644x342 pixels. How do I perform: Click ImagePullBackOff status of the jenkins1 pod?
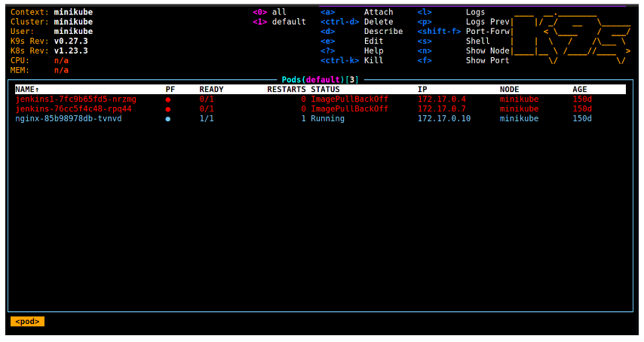click(349, 99)
